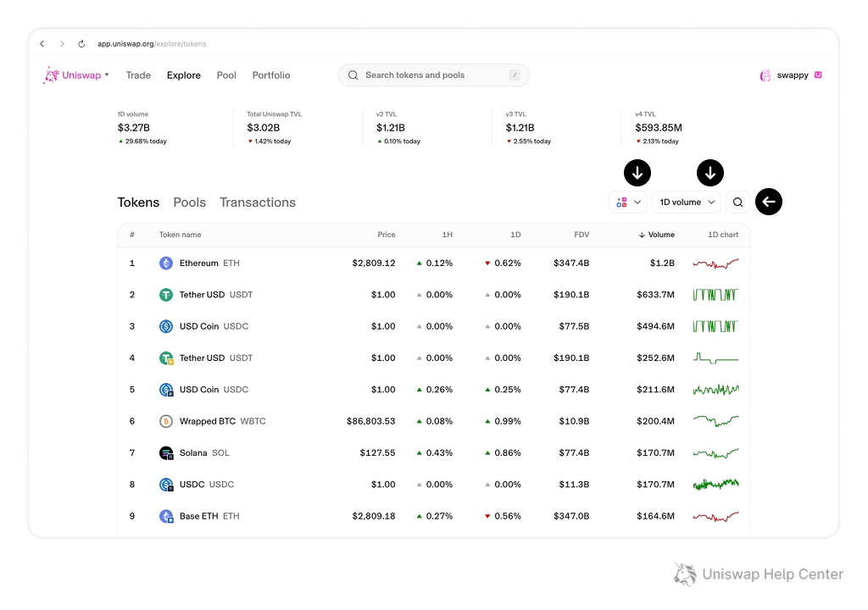
Task: Open the network filter dropdown
Action: coord(628,202)
